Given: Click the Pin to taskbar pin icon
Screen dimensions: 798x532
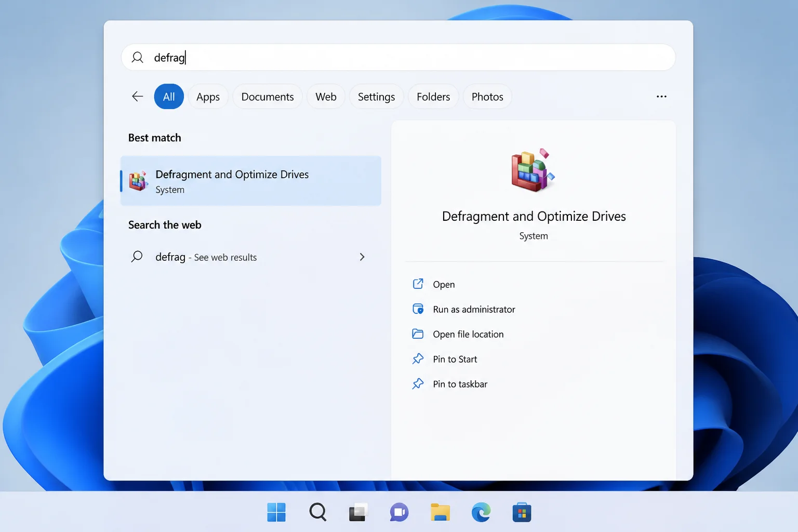Looking at the screenshot, I should (x=418, y=383).
